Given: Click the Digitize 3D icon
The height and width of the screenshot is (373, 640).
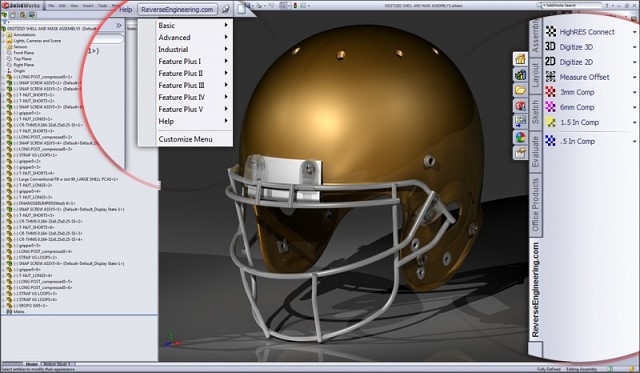Looking at the screenshot, I should [551, 47].
